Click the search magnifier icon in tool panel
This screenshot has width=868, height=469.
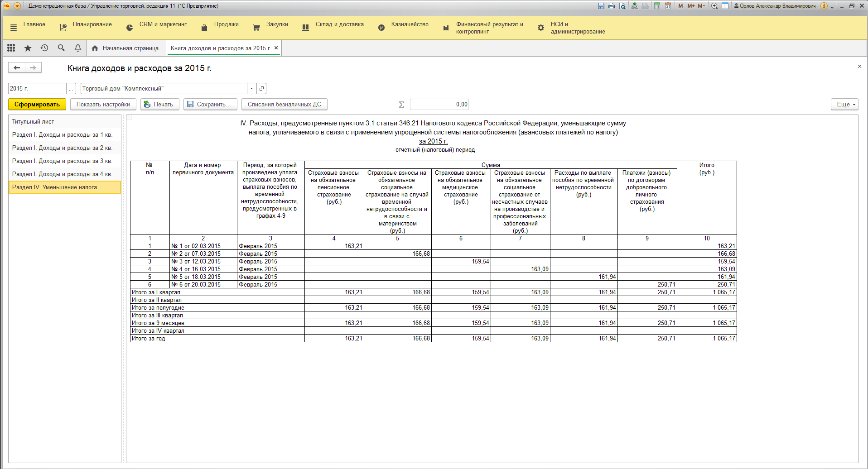[61, 48]
